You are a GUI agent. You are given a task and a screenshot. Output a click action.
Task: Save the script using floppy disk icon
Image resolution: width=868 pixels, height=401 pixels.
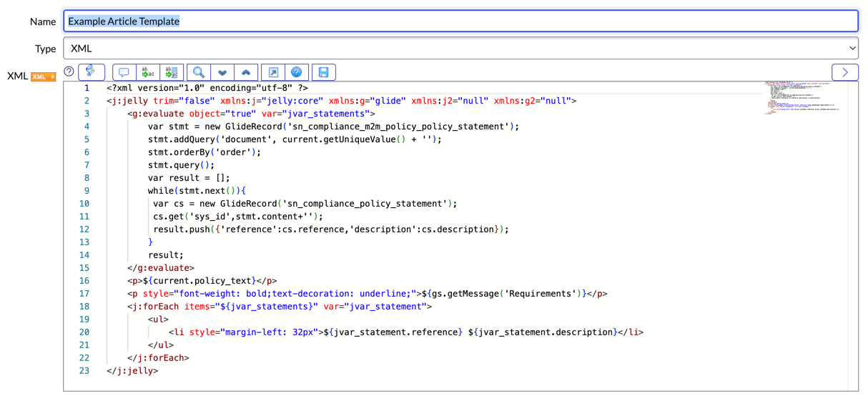pos(324,72)
